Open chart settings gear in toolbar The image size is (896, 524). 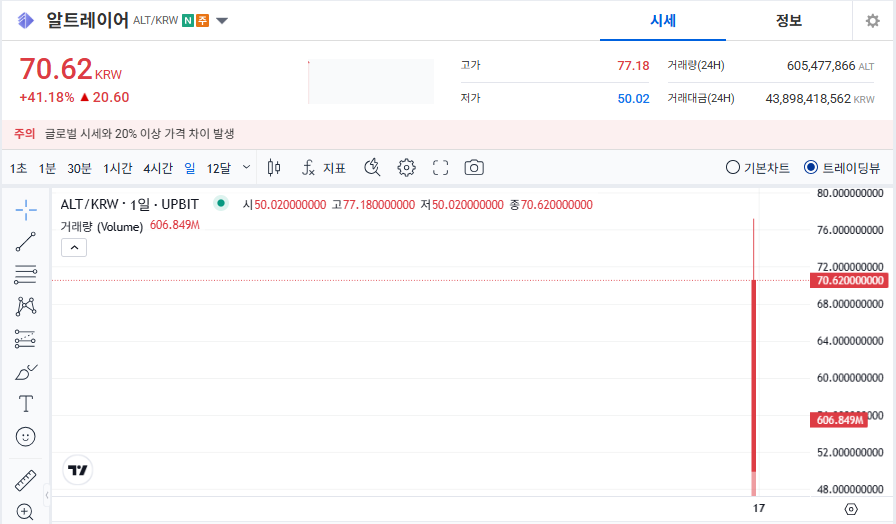[406, 168]
